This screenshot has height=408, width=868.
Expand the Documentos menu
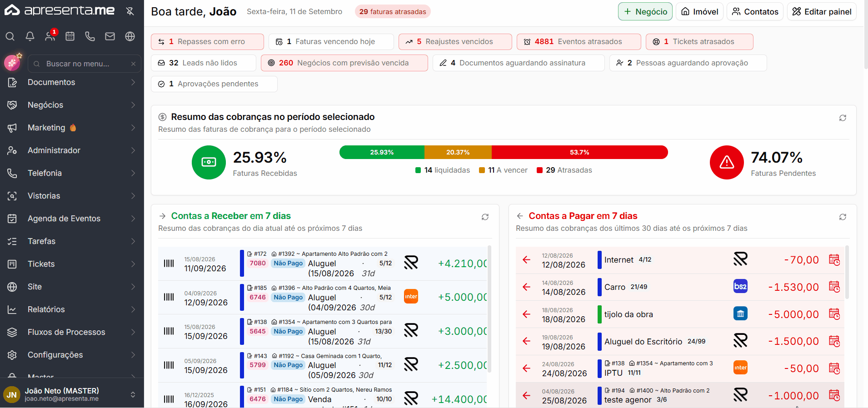pyautogui.click(x=72, y=82)
